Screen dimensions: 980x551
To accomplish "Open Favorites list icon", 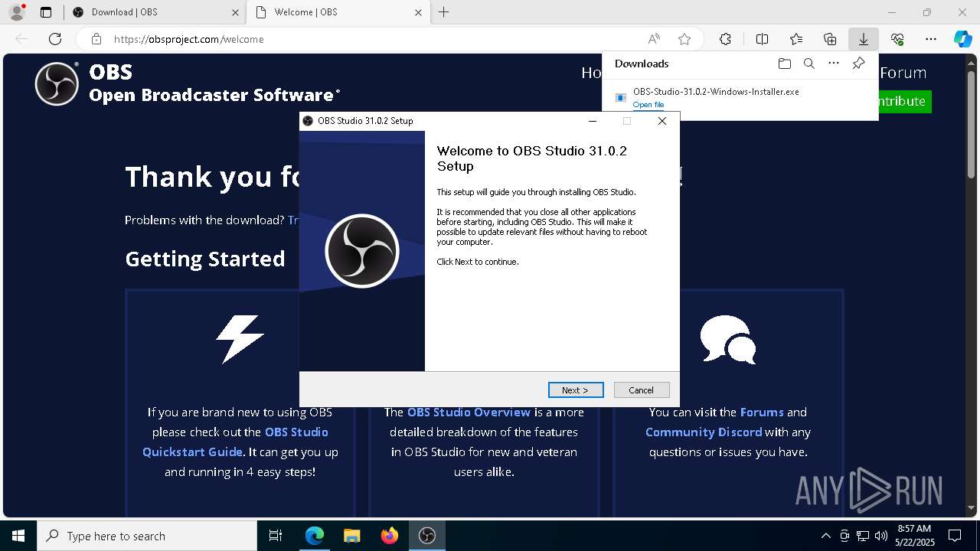I will coord(796,39).
